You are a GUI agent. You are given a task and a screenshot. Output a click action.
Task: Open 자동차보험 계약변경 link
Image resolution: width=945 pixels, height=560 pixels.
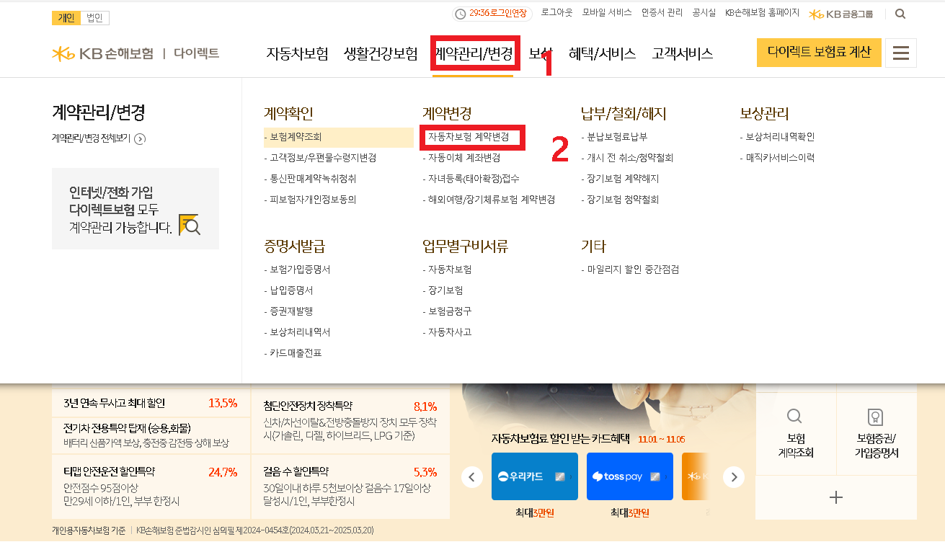469,137
